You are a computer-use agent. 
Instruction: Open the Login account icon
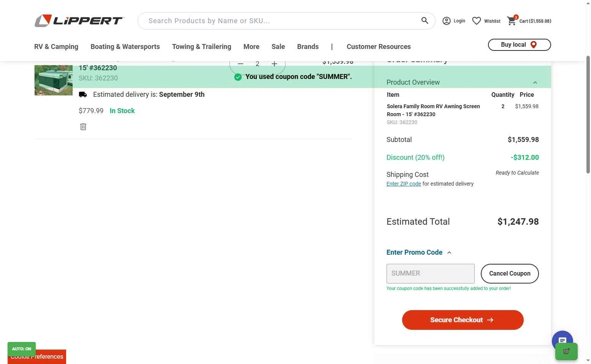pos(447,21)
